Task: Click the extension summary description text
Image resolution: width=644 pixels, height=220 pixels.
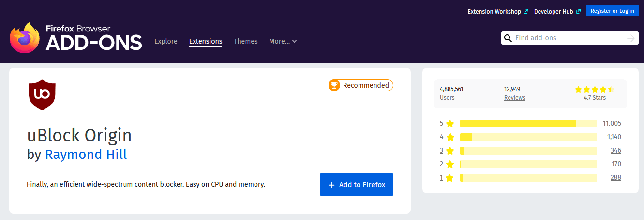Action: (146, 185)
